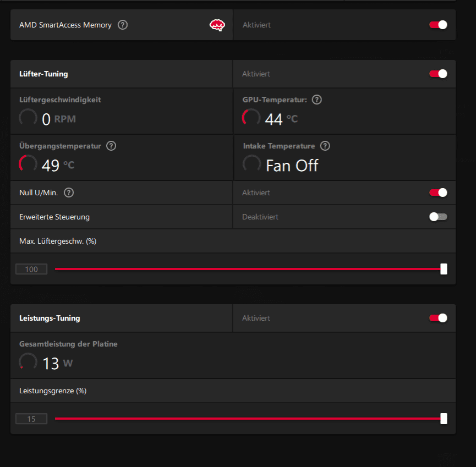The image size is (476, 467).
Task: Click the Leistungsgrenze value box showing 15
Action: [31, 419]
